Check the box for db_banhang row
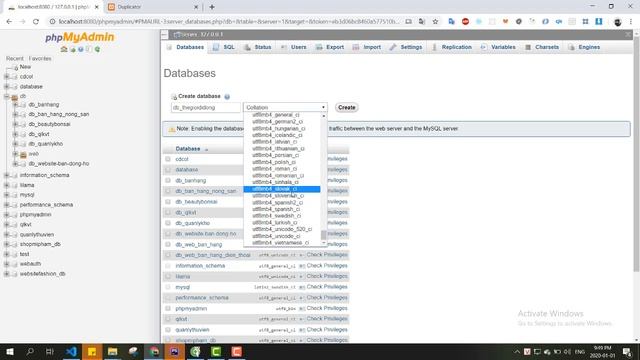The image size is (640, 360). click(168, 180)
